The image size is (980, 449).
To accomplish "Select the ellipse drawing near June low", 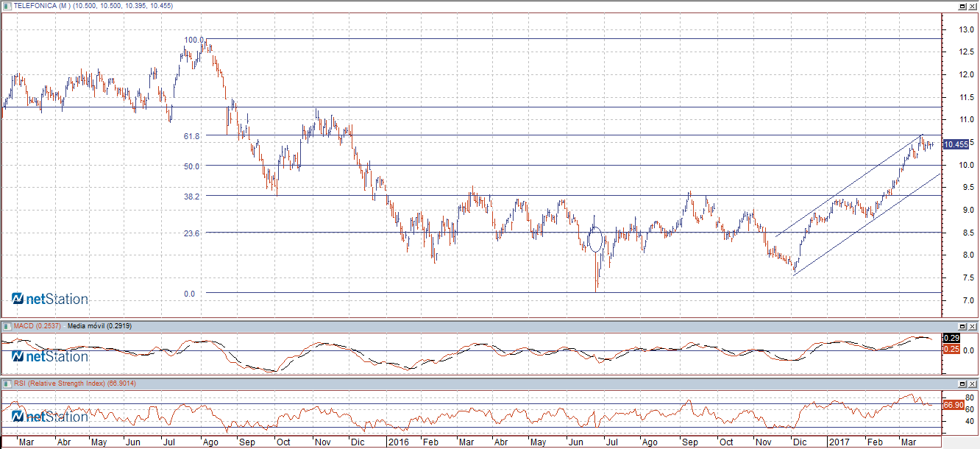I will pyautogui.click(x=596, y=239).
